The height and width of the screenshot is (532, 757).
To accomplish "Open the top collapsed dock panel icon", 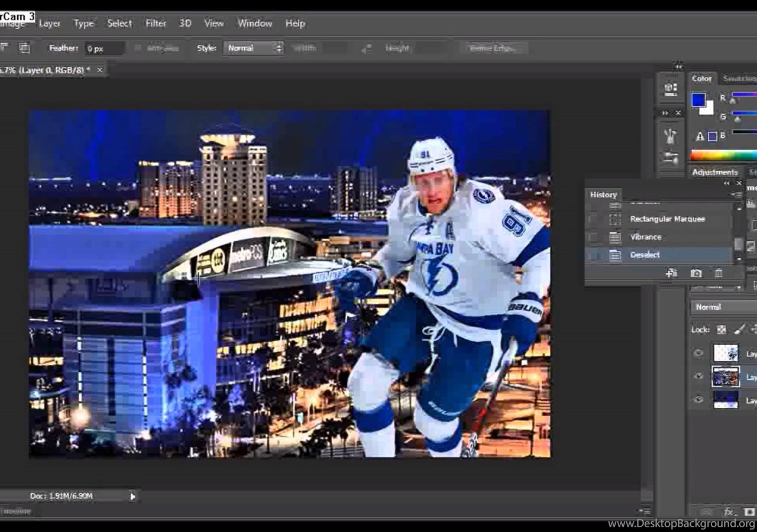I will (671, 88).
